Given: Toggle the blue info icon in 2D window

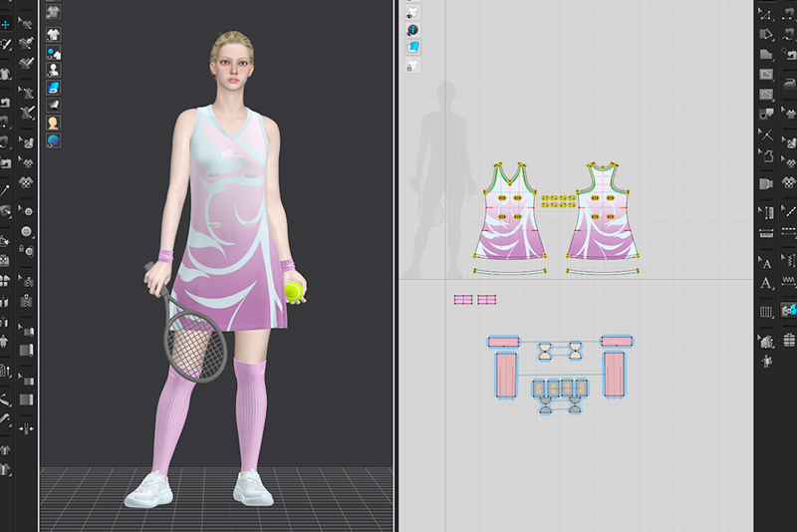Looking at the screenshot, I should 412,30.
